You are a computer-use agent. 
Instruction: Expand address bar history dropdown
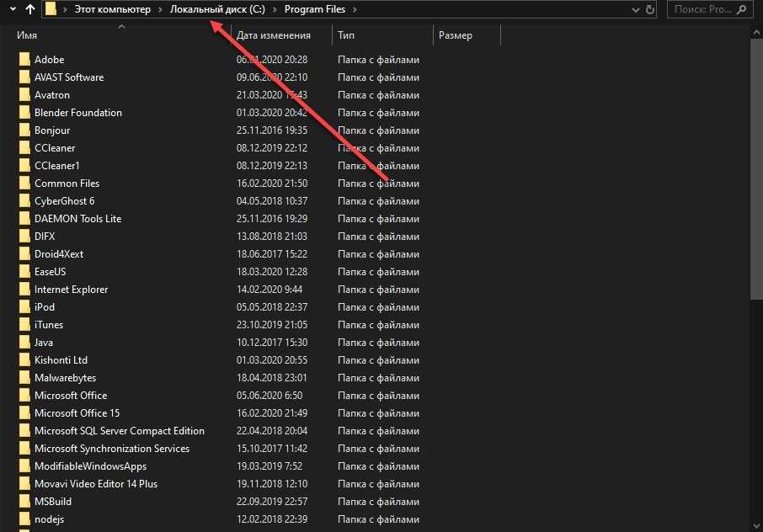click(x=633, y=9)
